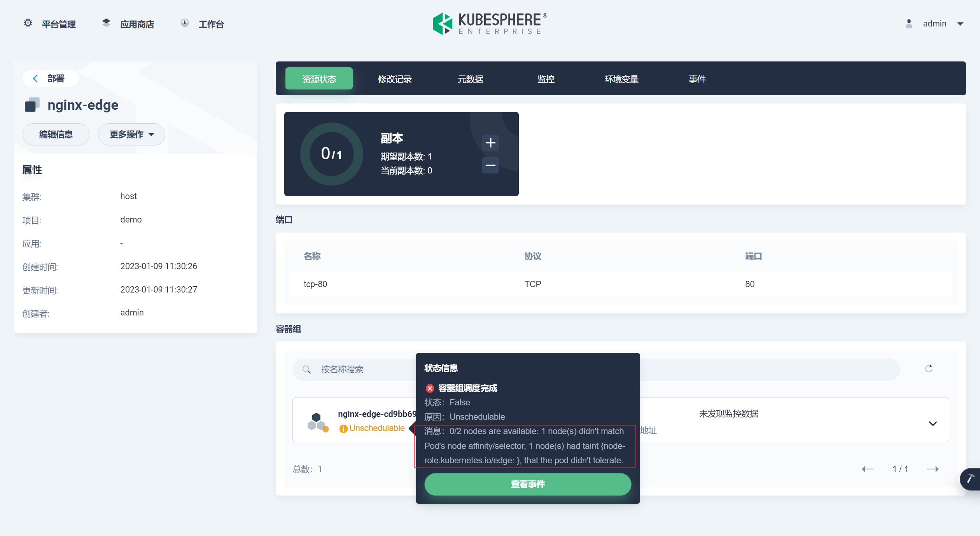Switch to the 事件 tab
This screenshot has height=536, width=980.
pyautogui.click(x=696, y=79)
